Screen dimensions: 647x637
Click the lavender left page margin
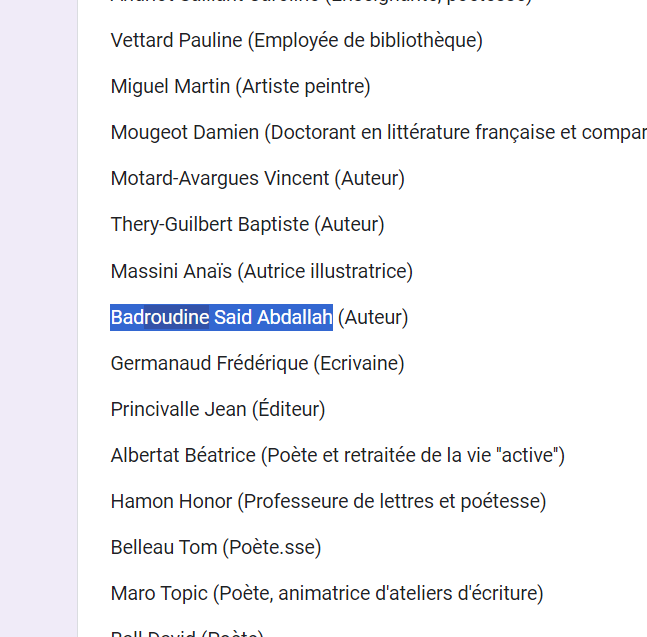point(38,318)
